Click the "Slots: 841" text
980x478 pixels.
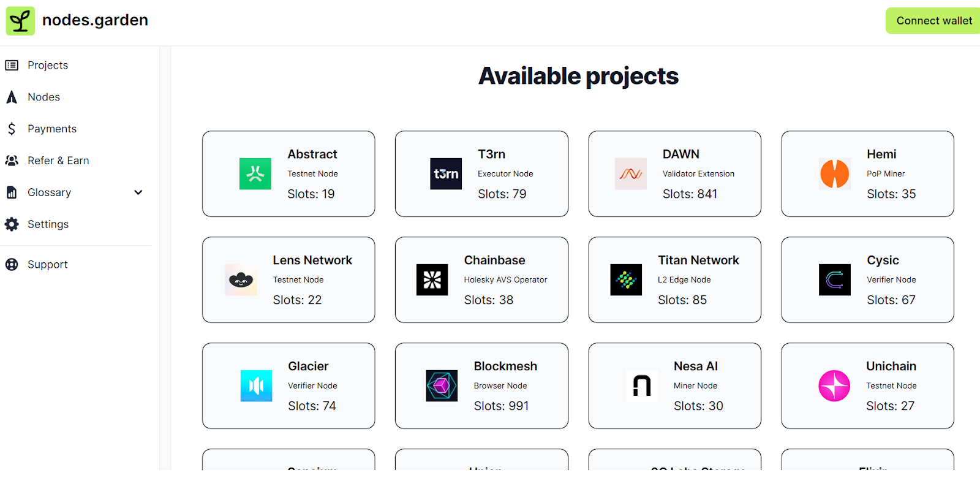tap(690, 194)
